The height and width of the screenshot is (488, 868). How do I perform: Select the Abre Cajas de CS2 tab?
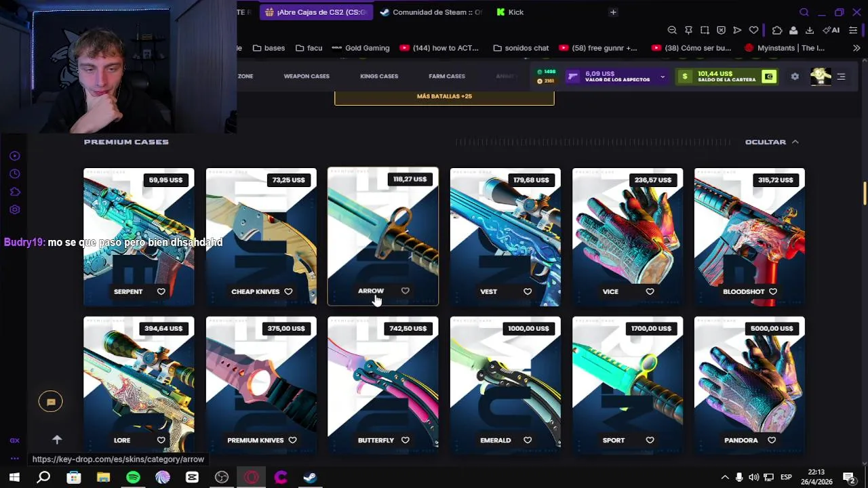click(315, 12)
